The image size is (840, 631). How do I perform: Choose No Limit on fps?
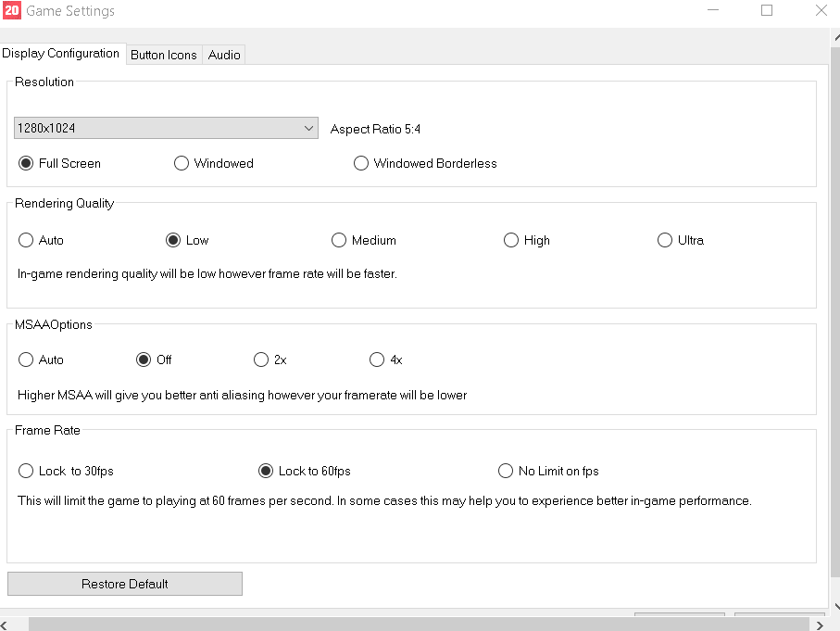pos(506,471)
